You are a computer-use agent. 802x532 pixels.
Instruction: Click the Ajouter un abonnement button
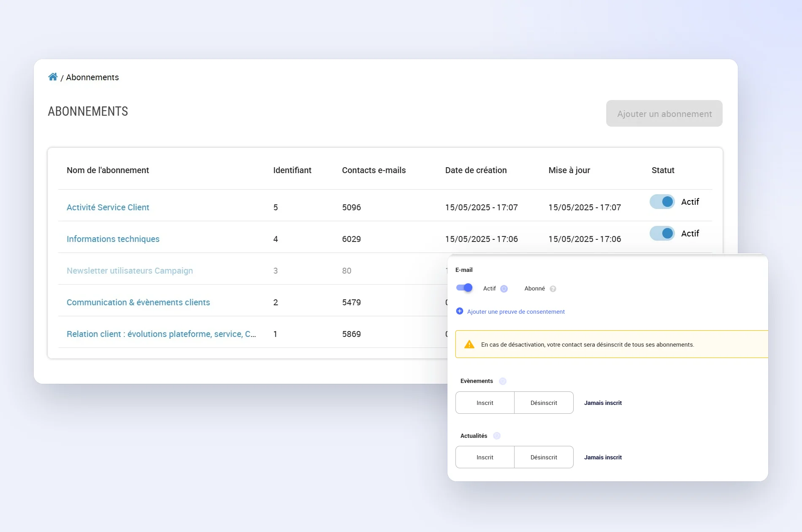tap(664, 114)
